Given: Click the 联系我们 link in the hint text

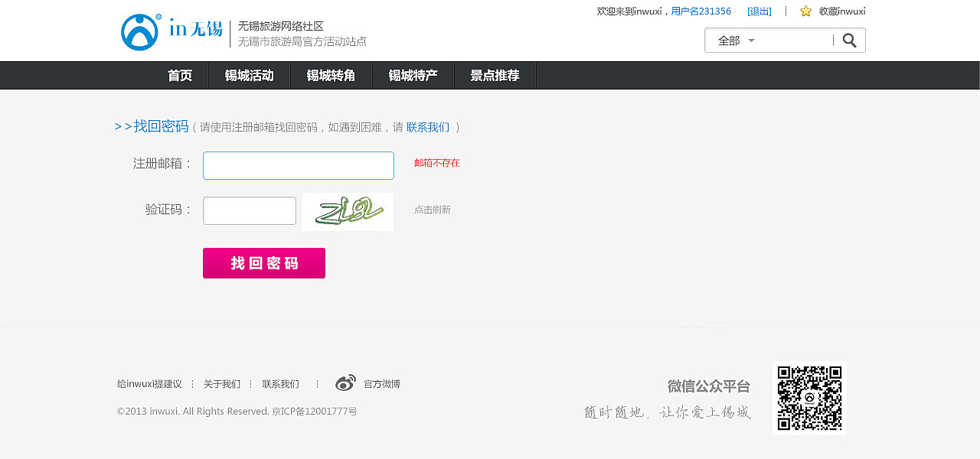Looking at the screenshot, I should [428, 127].
